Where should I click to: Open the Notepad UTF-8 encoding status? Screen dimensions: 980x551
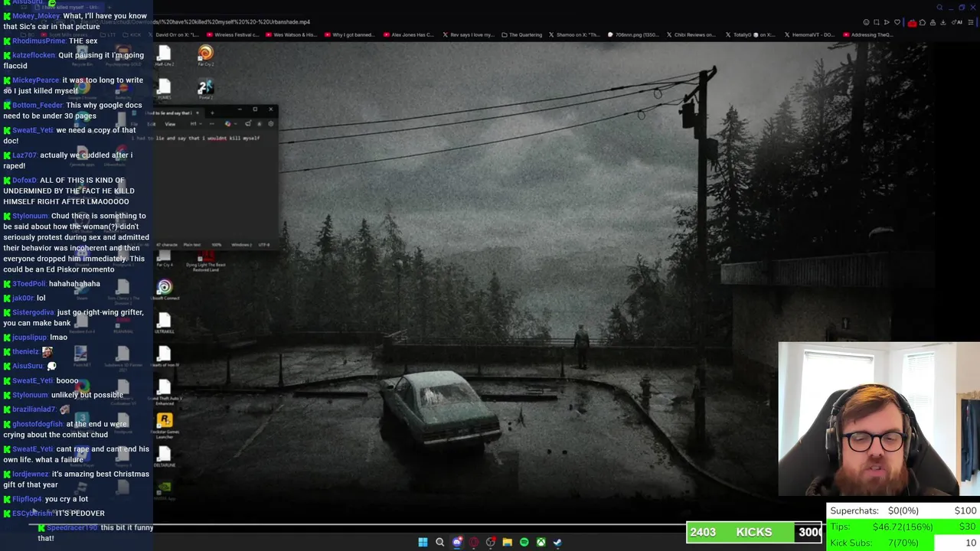(x=264, y=245)
